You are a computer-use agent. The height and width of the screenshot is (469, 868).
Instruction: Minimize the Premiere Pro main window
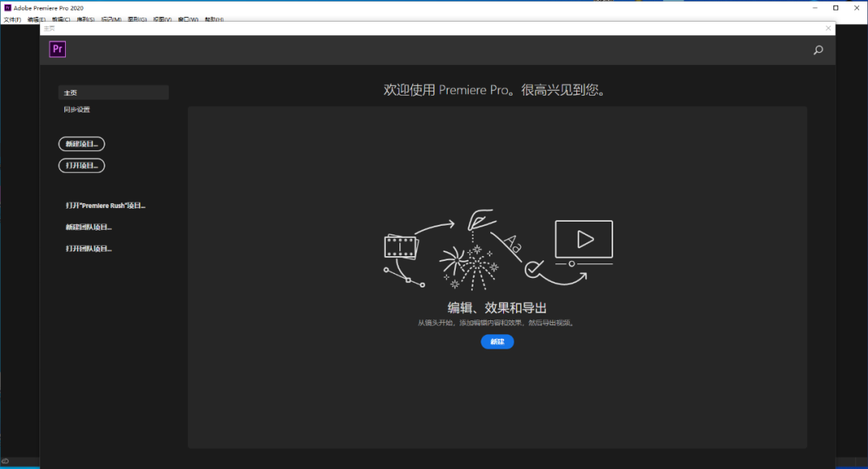coord(815,8)
